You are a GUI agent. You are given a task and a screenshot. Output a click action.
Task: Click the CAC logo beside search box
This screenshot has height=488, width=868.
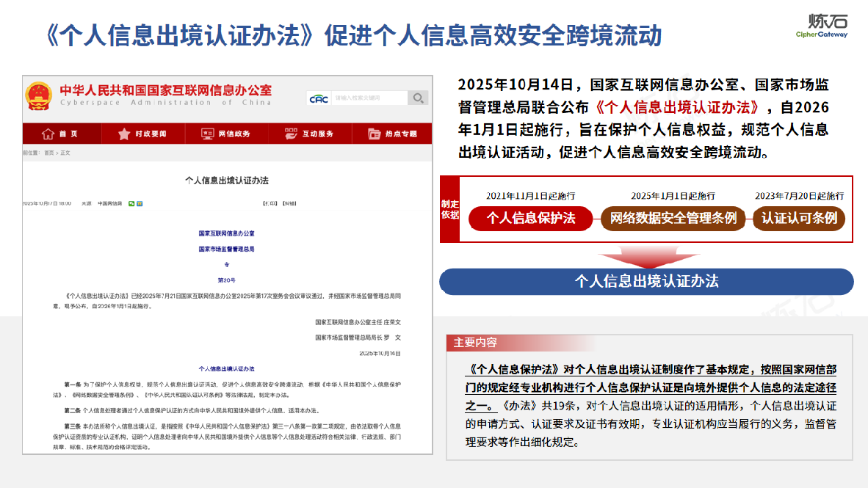pos(319,98)
